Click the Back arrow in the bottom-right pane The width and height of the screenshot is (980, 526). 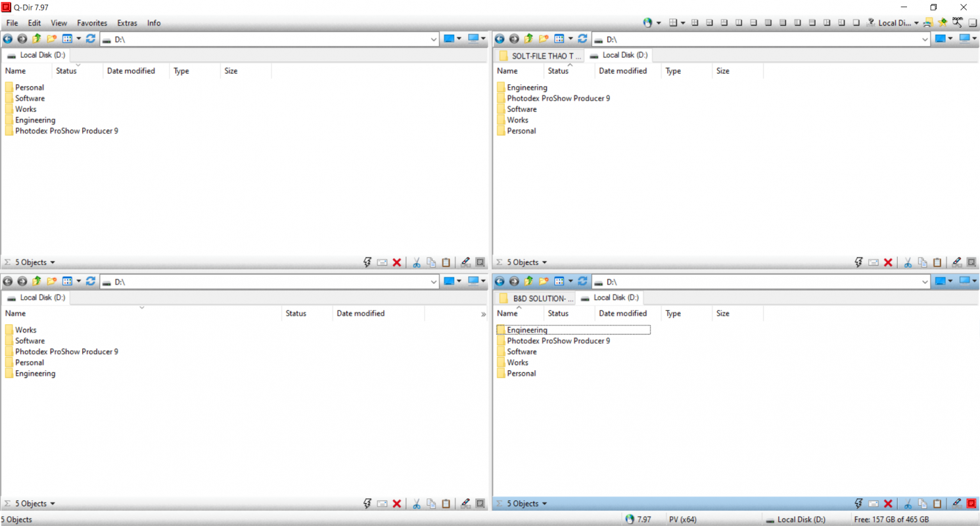[x=500, y=281]
